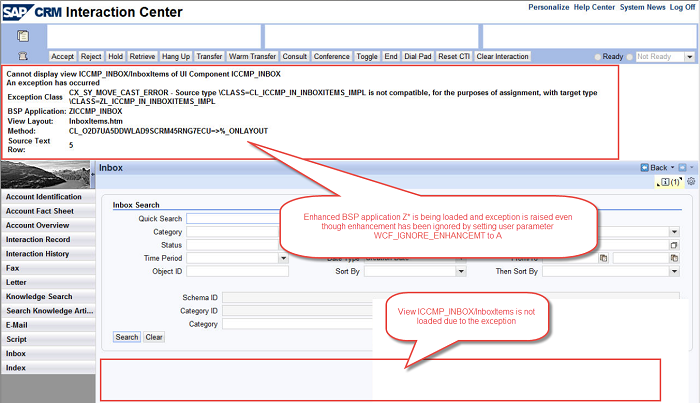Click the landscape image above navigation bar

46,174
